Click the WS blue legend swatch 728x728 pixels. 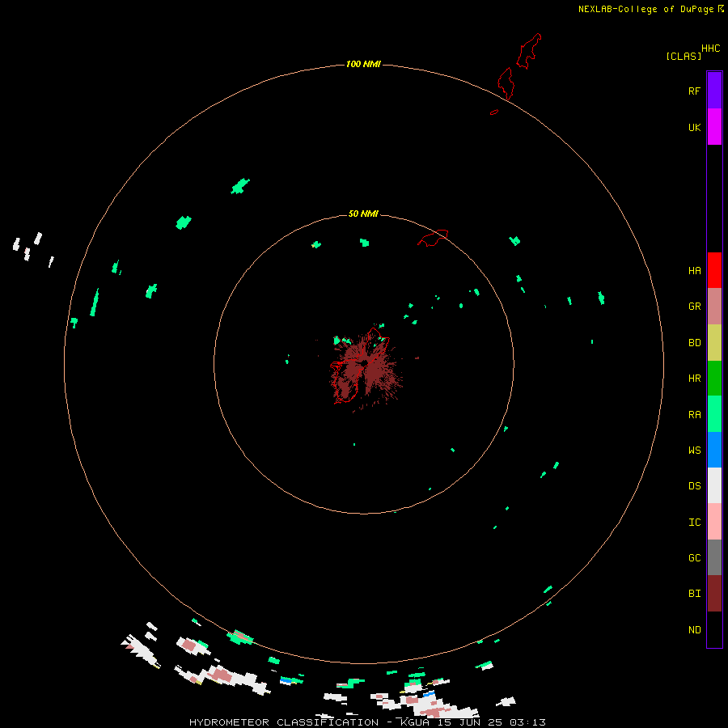714,450
